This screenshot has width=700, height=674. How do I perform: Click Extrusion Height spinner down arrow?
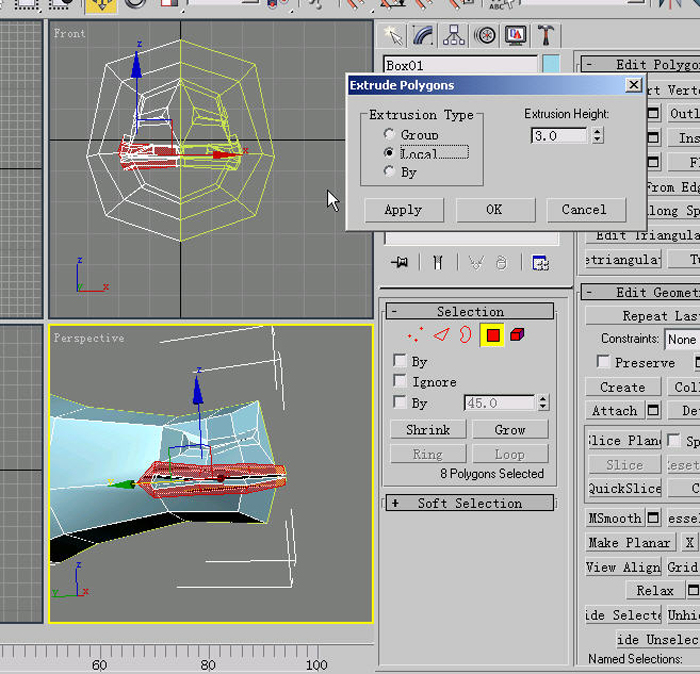[x=597, y=139]
